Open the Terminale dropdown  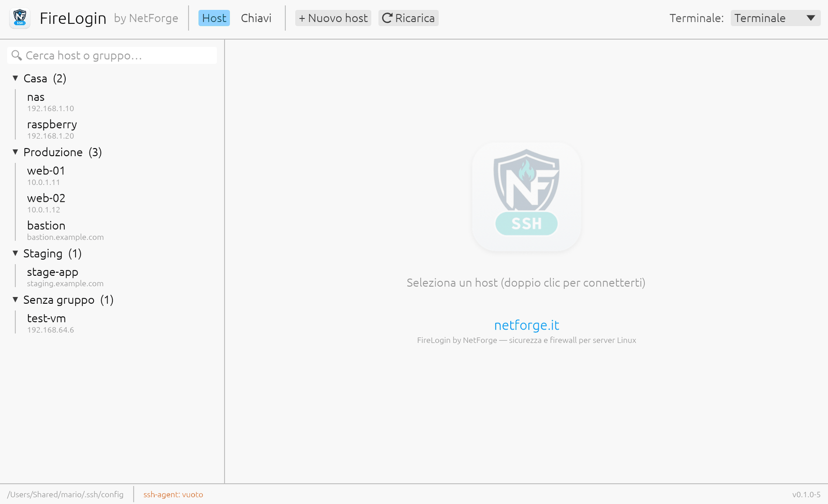point(775,18)
